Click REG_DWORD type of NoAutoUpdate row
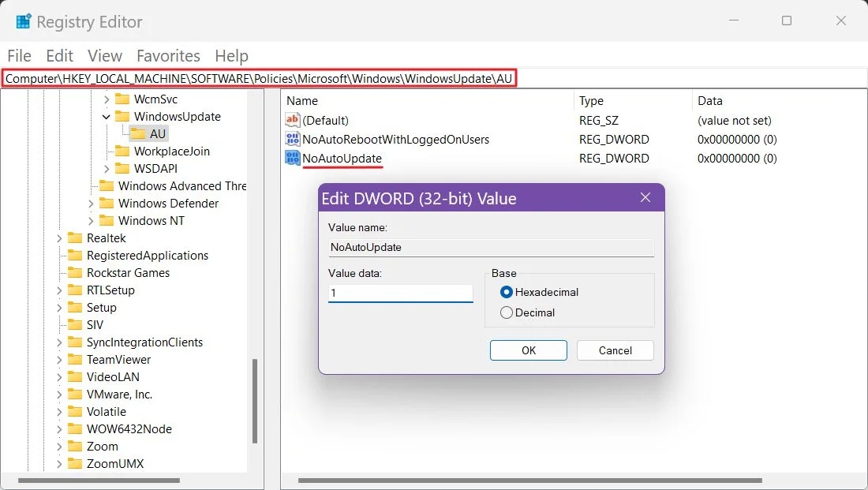The width and height of the screenshot is (868, 490). 614,159
